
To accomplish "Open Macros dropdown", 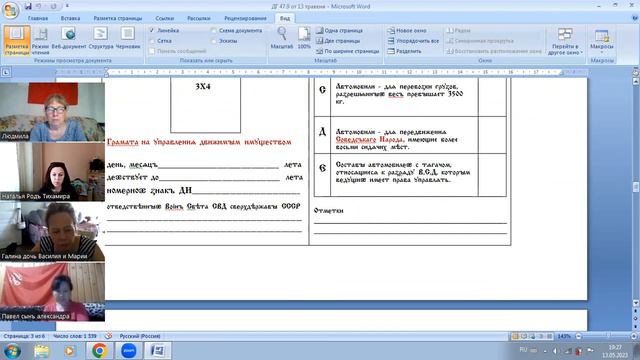I will tap(602, 41).
